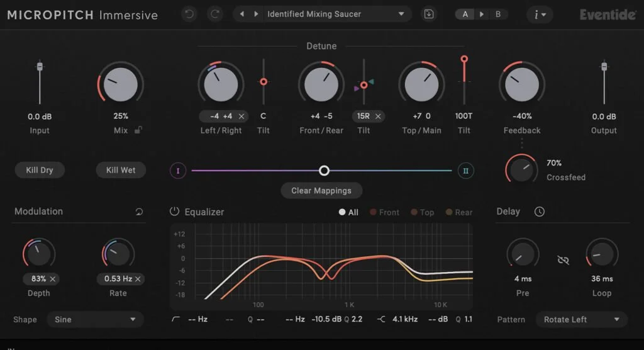Viewport: 644px width, 350px height.
Task: Click the Q 2.2 mid band value
Action: tap(357, 319)
